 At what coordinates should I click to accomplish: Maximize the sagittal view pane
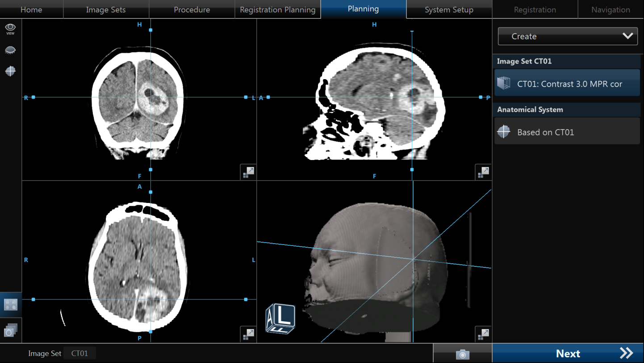(x=483, y=172)
